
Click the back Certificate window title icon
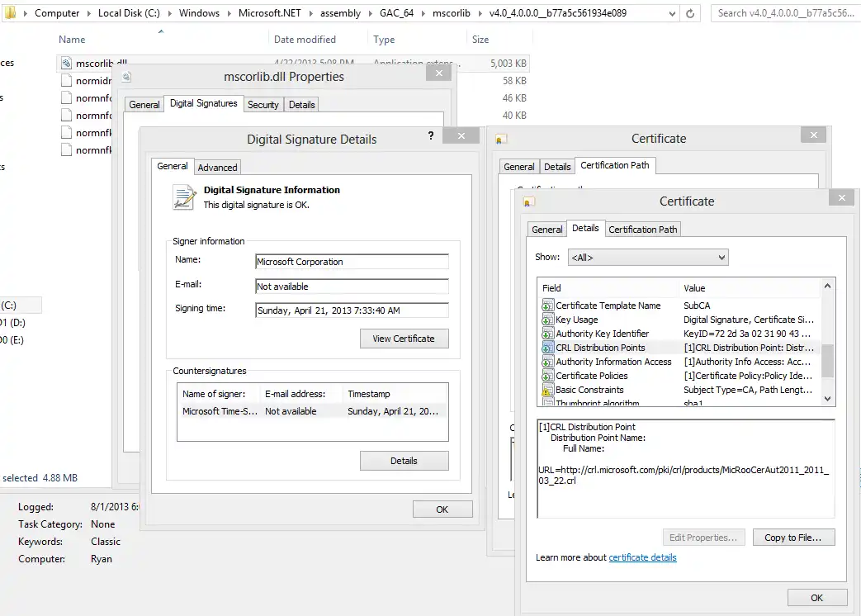click(500, 140)
